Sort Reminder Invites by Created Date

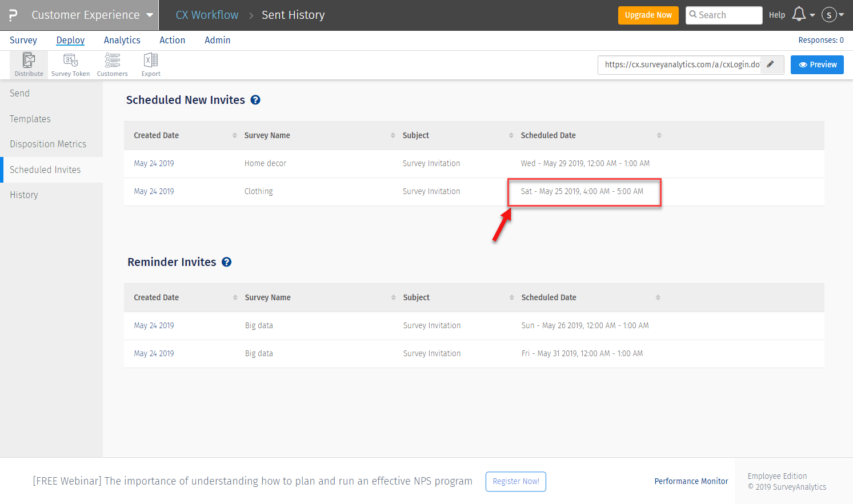pos(235,297)
